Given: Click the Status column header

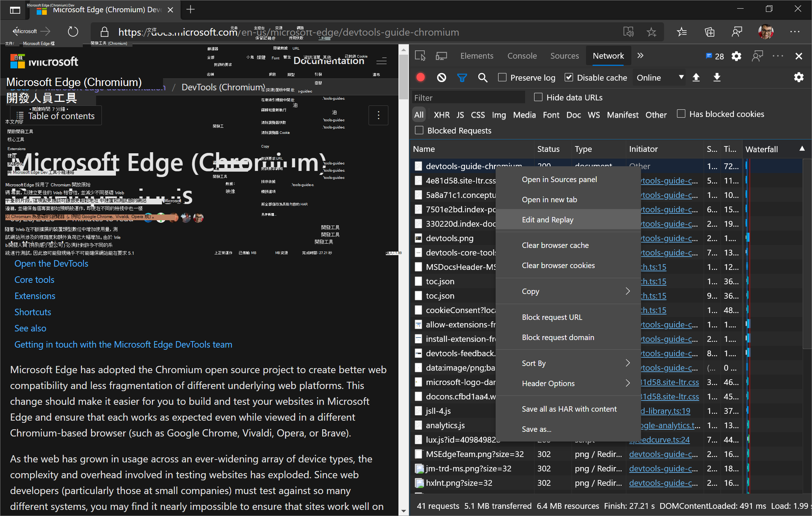Looking at the screenshot, I should [553, 149].
